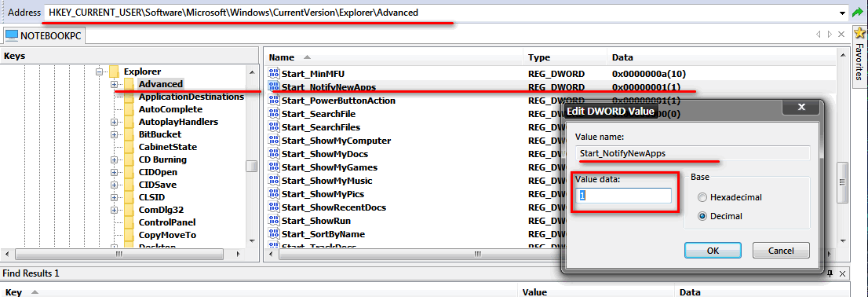
Task: Expand the AutoplayHandlers key
Action: coord(114,122)
